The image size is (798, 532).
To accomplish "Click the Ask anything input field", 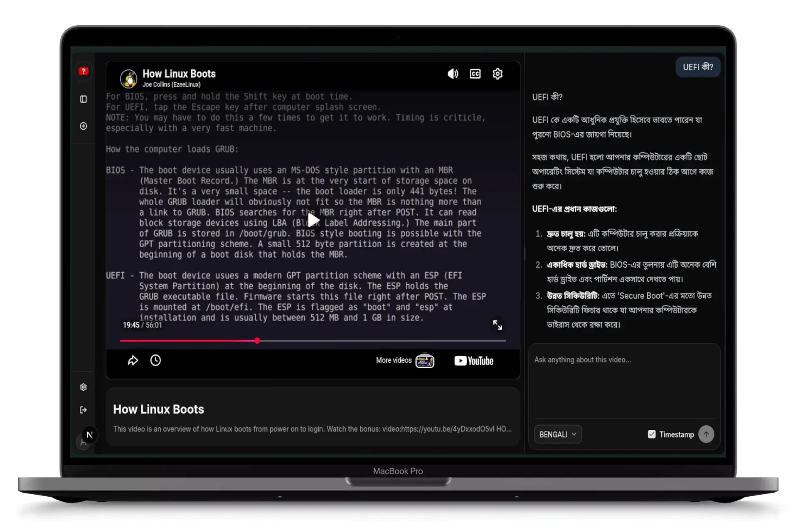I will pos(623,382).
